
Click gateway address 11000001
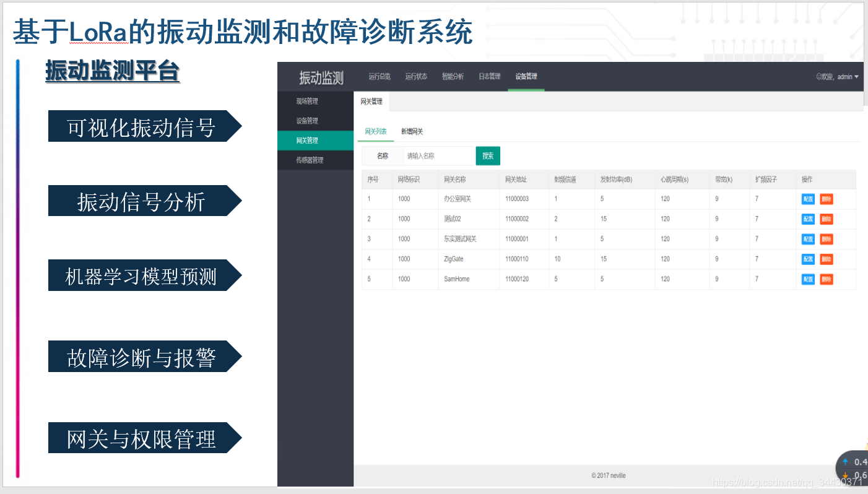517,239
